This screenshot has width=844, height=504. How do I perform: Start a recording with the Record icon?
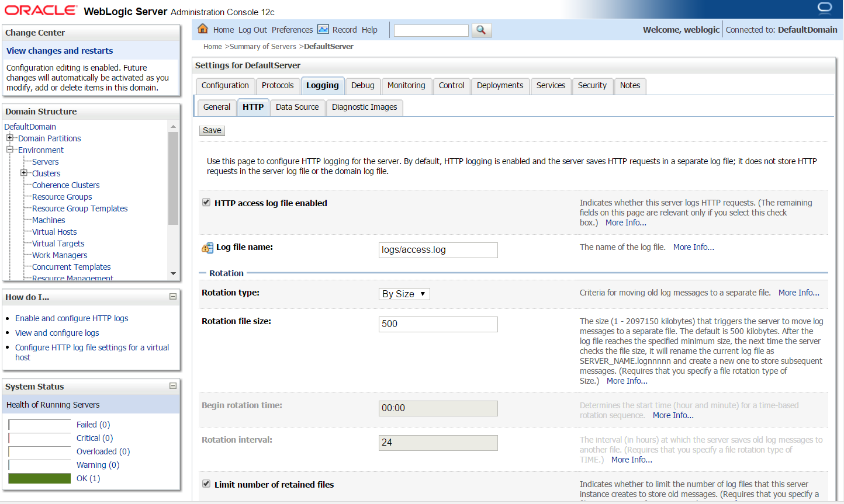(323, 29)
